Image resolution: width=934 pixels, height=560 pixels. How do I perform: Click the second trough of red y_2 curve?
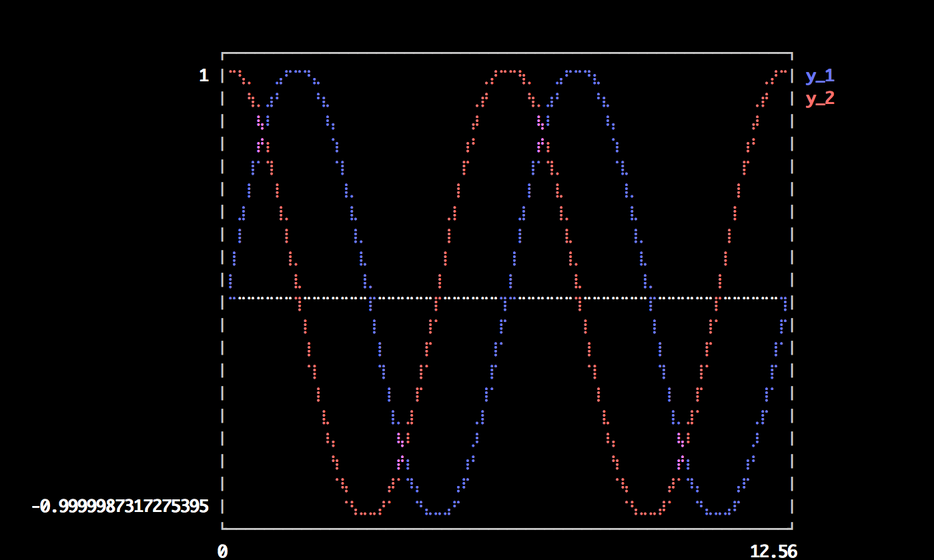[648, 513]
